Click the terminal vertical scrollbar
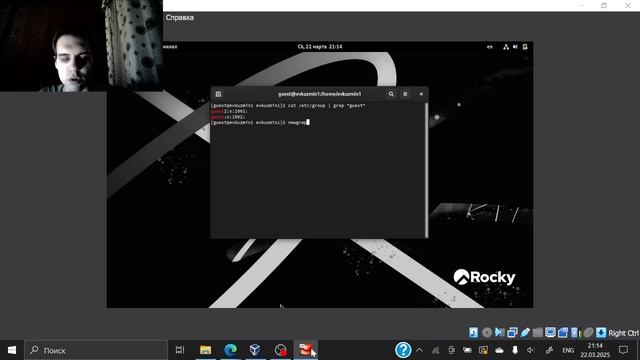The height and width of the screenshot is (360, 640). 427,169
